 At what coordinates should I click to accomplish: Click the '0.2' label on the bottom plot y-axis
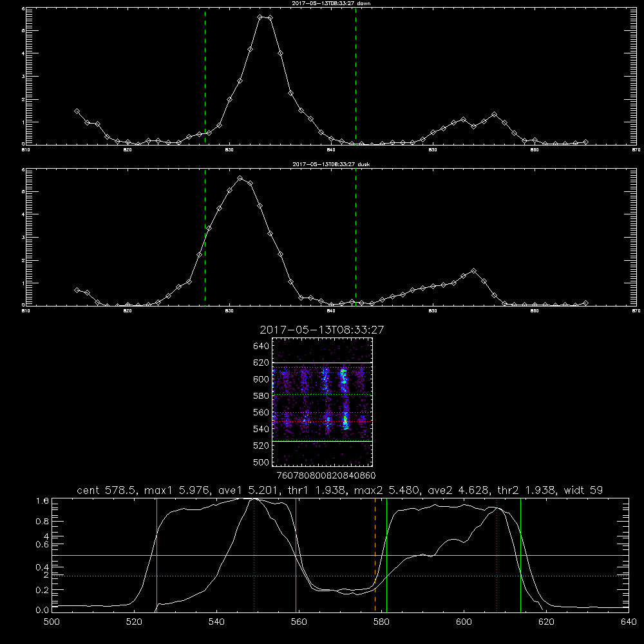tap(43, 590)
